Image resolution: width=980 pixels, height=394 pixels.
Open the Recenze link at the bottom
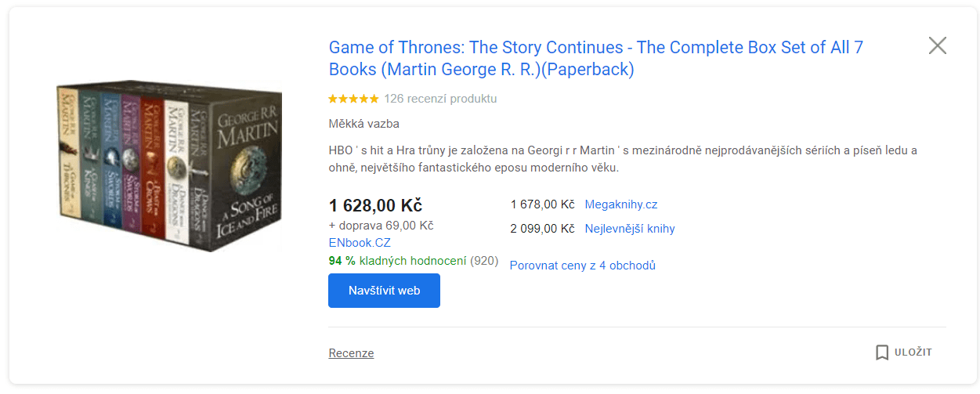pos(351,353)
